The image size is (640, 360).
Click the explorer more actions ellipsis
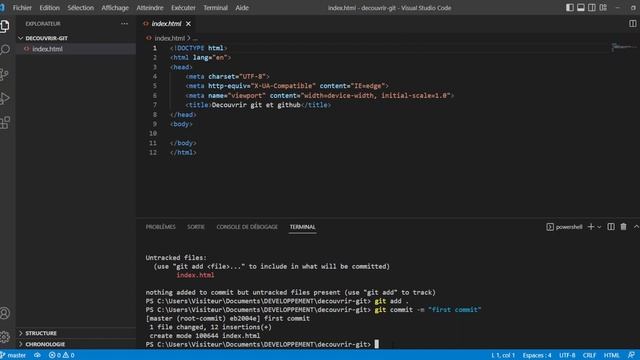[124, 24]
